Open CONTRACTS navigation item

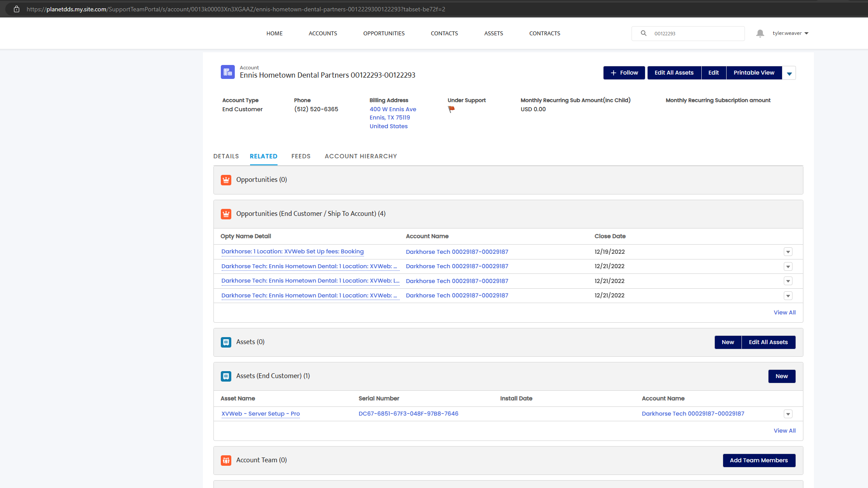coord(545,34)
